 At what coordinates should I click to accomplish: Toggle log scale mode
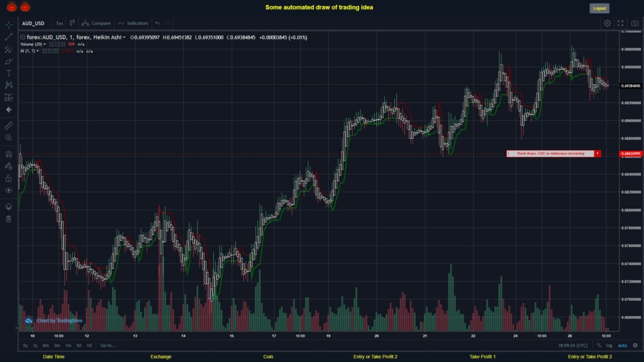609,346
